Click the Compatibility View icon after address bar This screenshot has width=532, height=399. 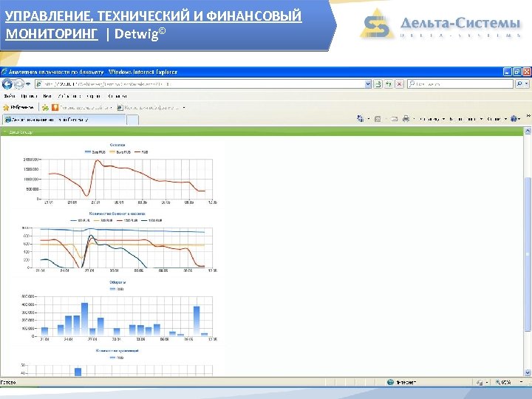[378, 83]
